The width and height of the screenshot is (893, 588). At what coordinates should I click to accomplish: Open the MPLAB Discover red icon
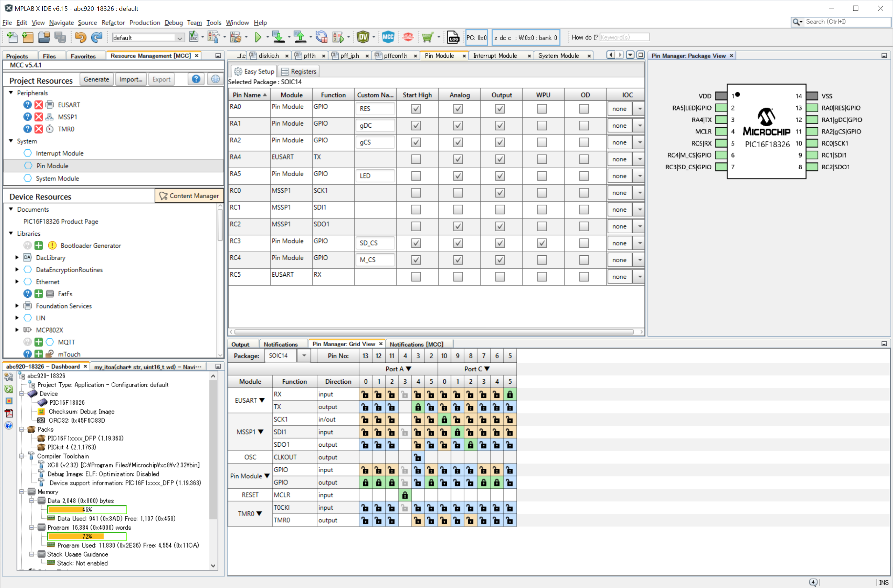[408, 37]
